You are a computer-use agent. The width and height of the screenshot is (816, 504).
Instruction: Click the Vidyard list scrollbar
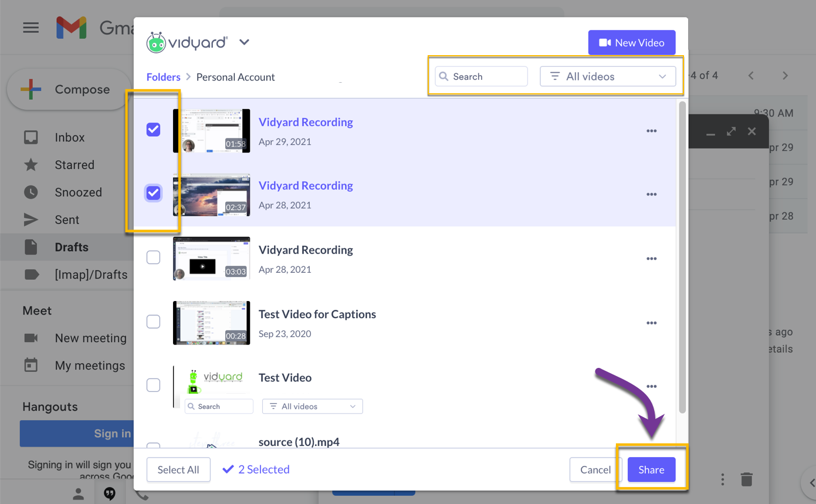[682, 257]
